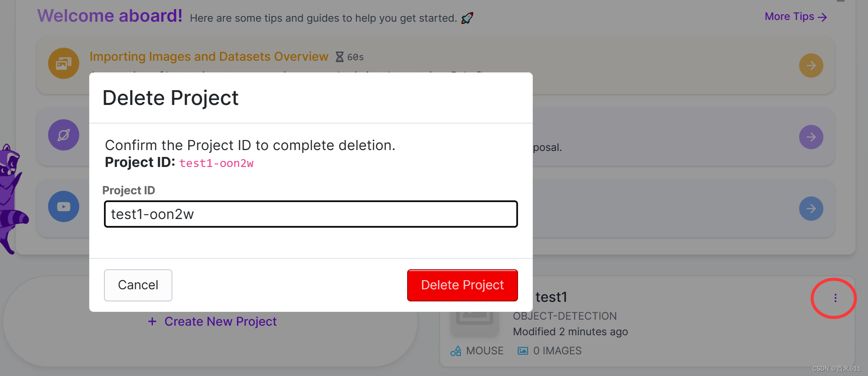
Task: Click the Create New Project link
Action: (x=212, y=321)
